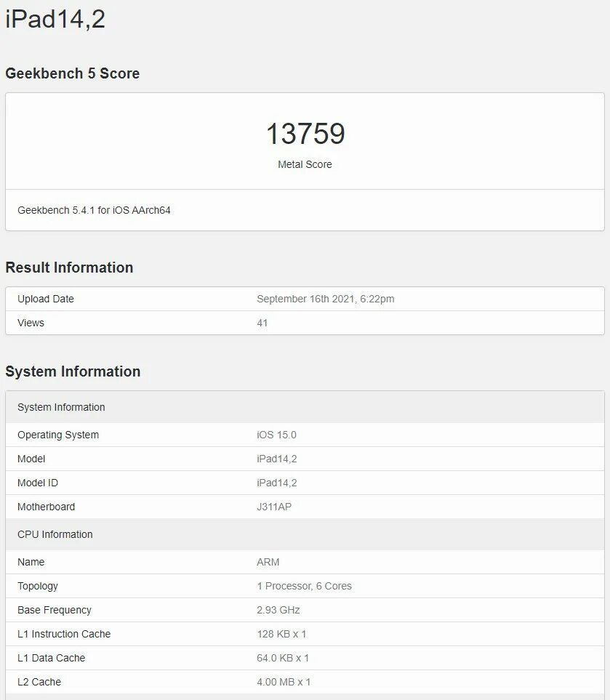Viewport: 610px width, 700px height.
Task: Click the System Information table header row
Action: [305, 407]
